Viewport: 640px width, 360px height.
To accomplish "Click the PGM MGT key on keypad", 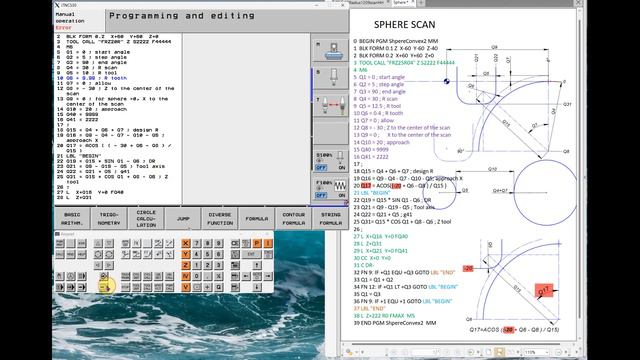I will coord(60,243).
